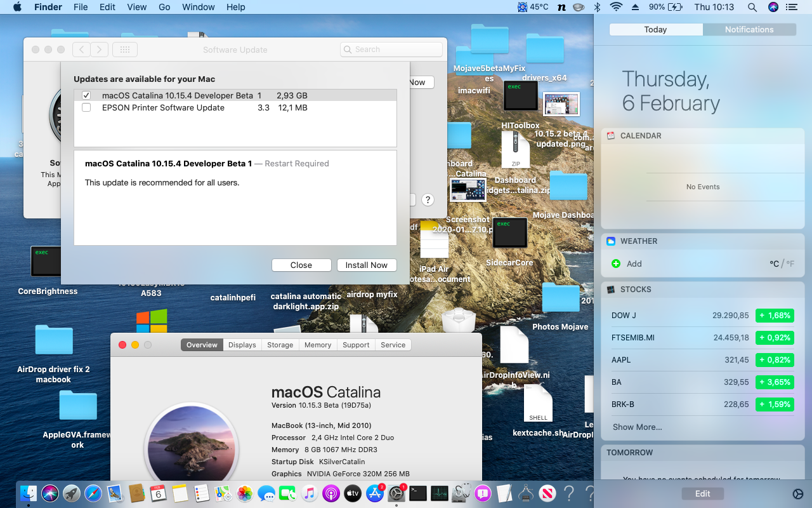Open Service tab in About This Mac
This screenshot has width=812, height=508.
pos(393,345)
